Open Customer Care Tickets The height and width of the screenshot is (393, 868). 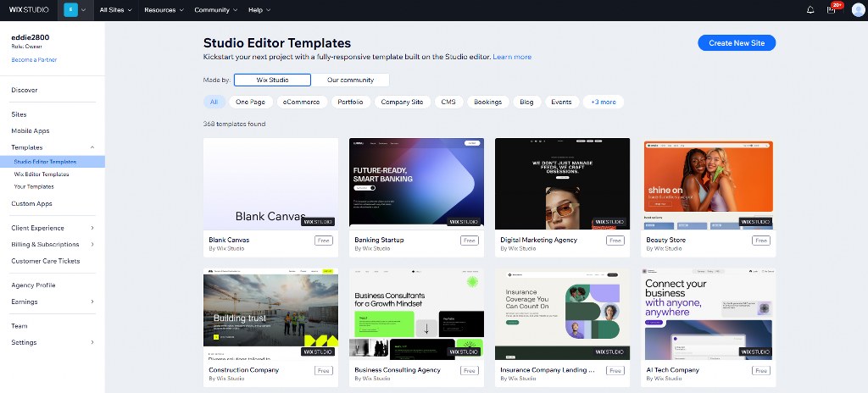46,261
